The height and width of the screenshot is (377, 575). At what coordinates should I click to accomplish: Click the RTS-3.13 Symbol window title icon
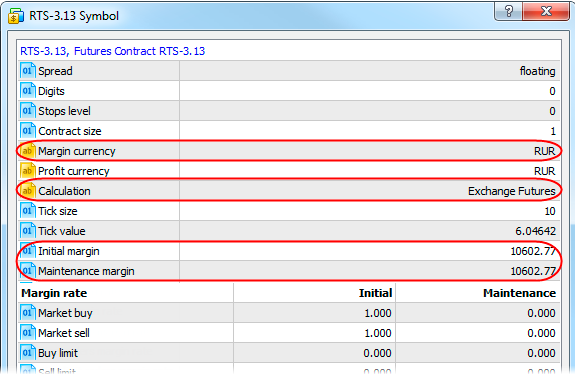point(16,16)
